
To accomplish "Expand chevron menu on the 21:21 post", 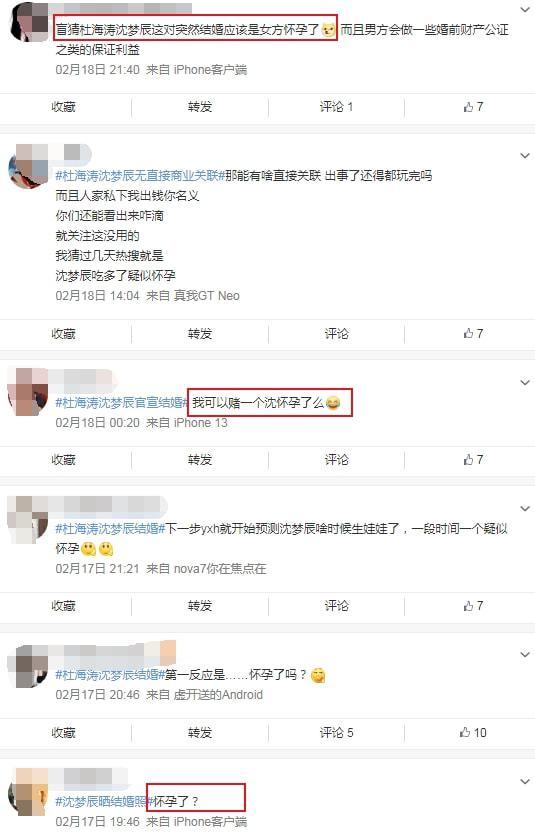I will (x=525, y=509).
